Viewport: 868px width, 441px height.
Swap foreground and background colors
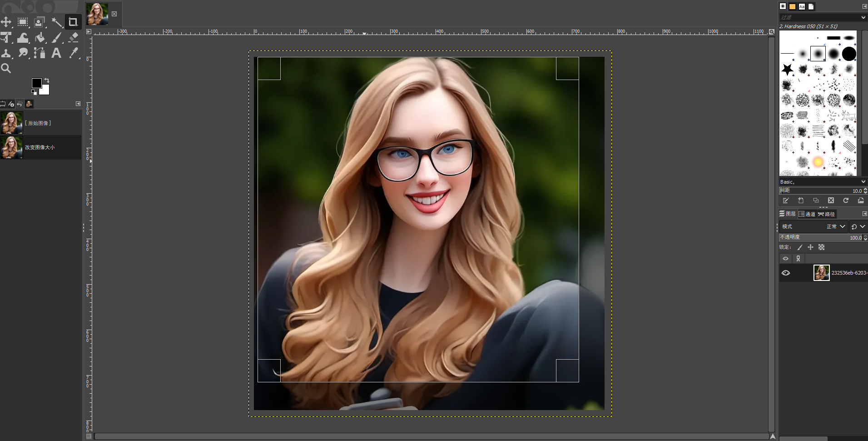click(x=47, y=80)
